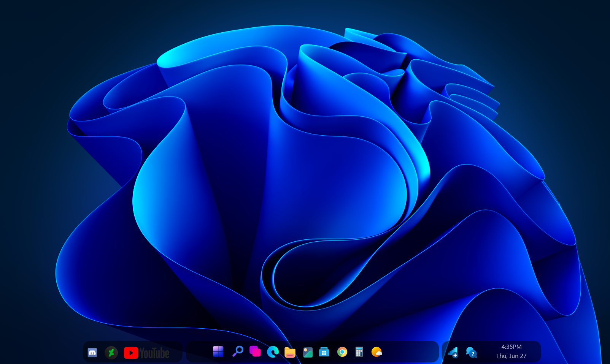Screen dimensions: 610x364
Task: Select the date Thu, Jun 27
Action: click(x=512, y=356)
